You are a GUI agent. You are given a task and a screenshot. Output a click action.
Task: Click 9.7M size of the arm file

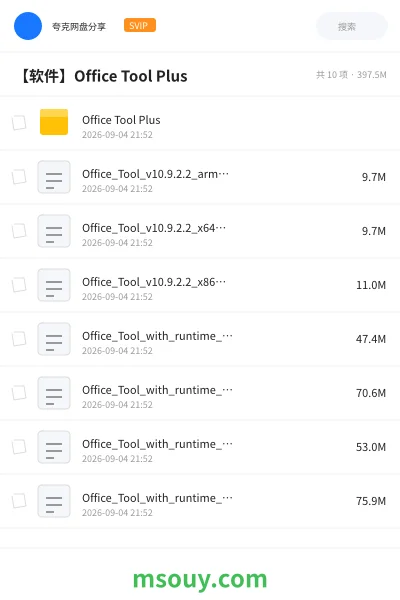pyautogui.click(x=374, y=177)
